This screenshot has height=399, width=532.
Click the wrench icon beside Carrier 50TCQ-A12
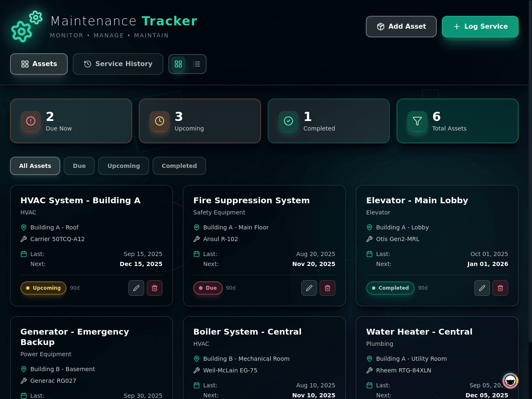pyautogui.click(x=24, y=239)
